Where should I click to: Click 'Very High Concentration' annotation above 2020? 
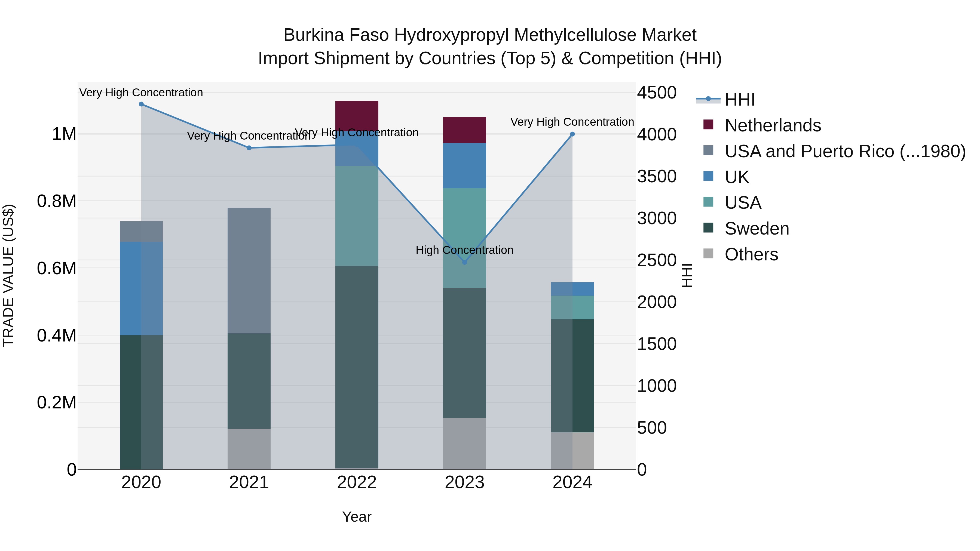pos(141,93)
